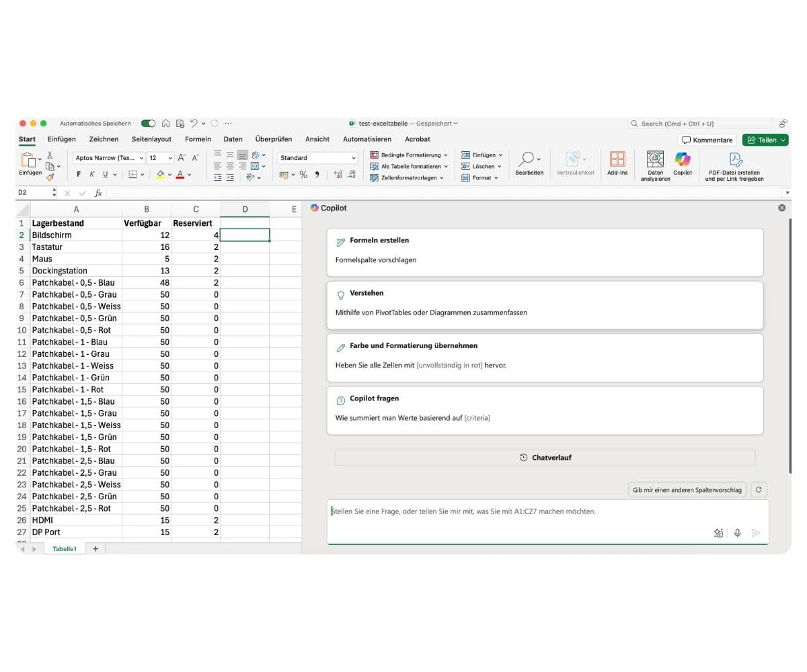Switch to the Seitenlayout tab
This screenshot has height=672, width=807.
151,139
